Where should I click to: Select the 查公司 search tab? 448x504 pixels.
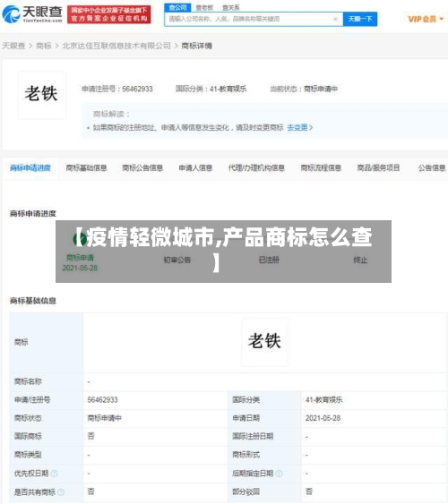click(x=177, y=7)
